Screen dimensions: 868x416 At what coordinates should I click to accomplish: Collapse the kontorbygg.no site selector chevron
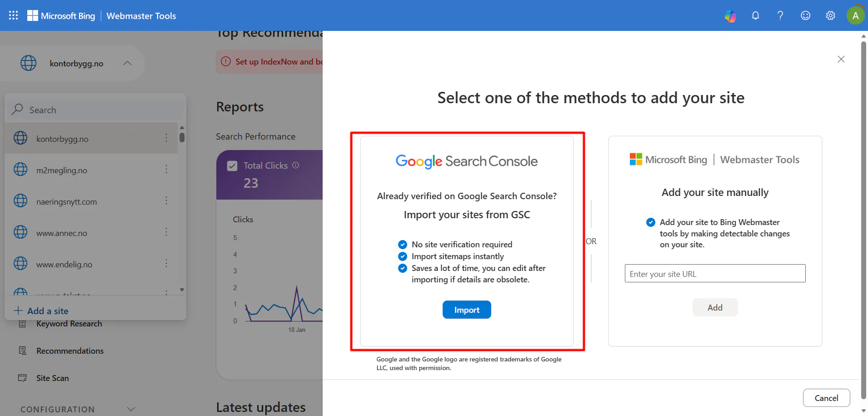pyautogui.click(x=127, y=63)
